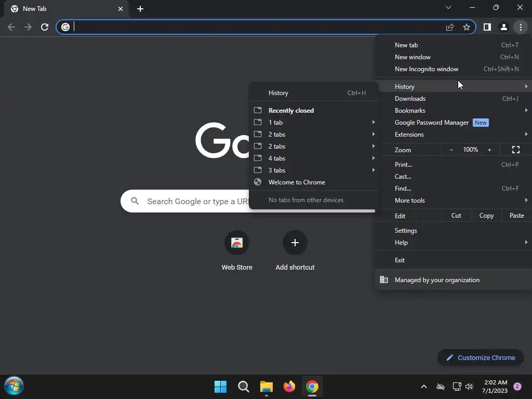Click the Chrome taskbar icon
The width and height of the screenshot is (532, 399).
312,387
